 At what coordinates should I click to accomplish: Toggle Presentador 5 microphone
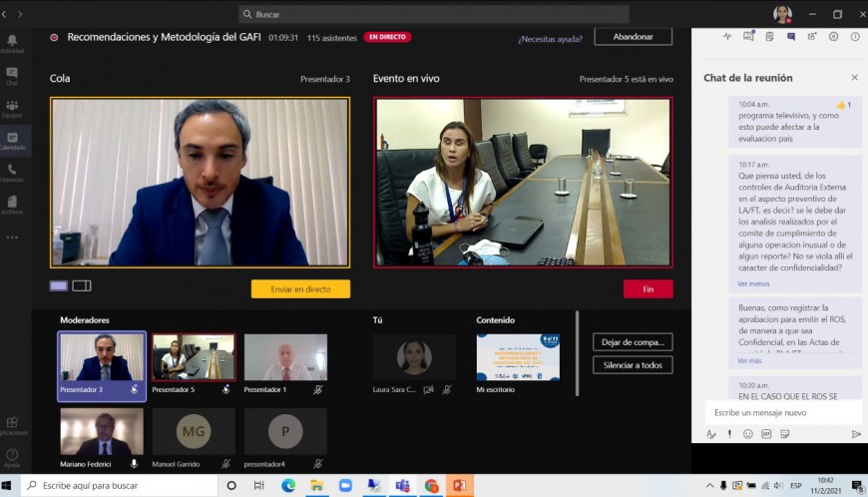pyautogui.click(x=225, y=389)
